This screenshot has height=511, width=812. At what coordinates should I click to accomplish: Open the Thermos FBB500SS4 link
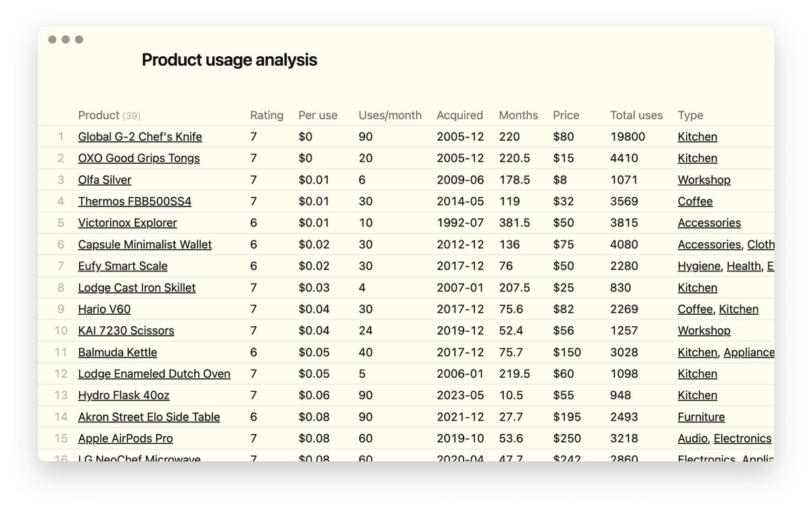[135, 202]
